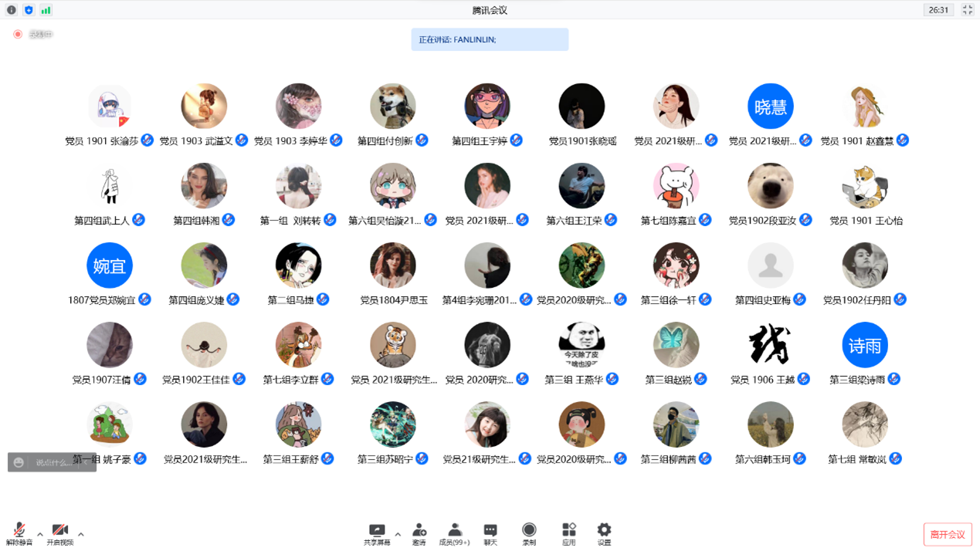Screen dimensions: 980x551
Task: Open the Chat (聊天) panel
Action: click(x=490, y=533)
